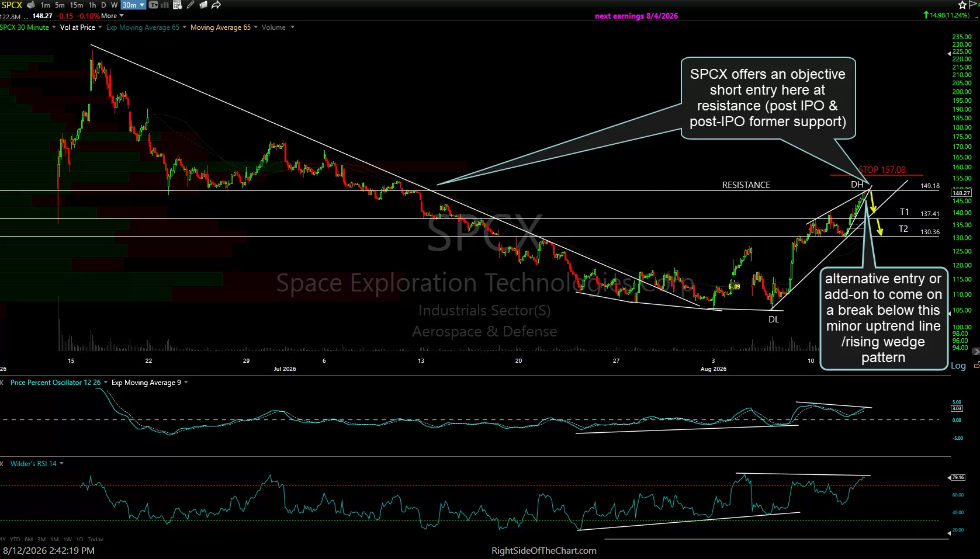
Task: Select the pencil drawing tool
Action: [x=191, y=5]
